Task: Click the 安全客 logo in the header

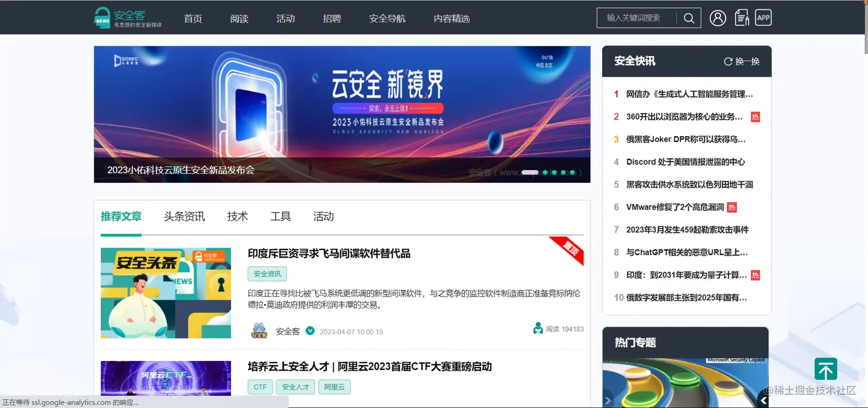Action: (128, 17)
